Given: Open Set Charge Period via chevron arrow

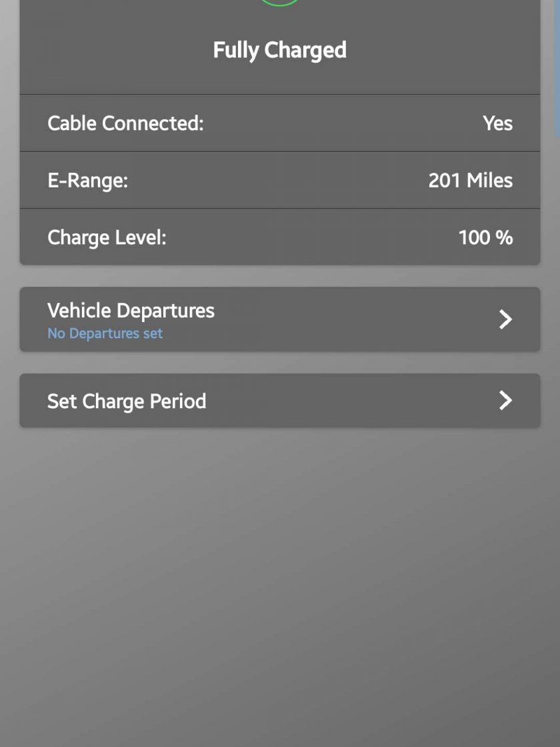Looking at the screenshot, I should [x=505, y=400].
